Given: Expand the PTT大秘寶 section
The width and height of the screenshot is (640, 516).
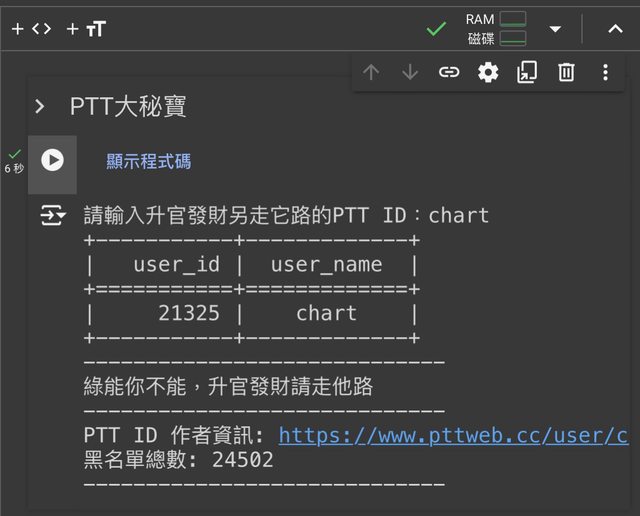Looking at the screenshot, I should click(40, 106).
